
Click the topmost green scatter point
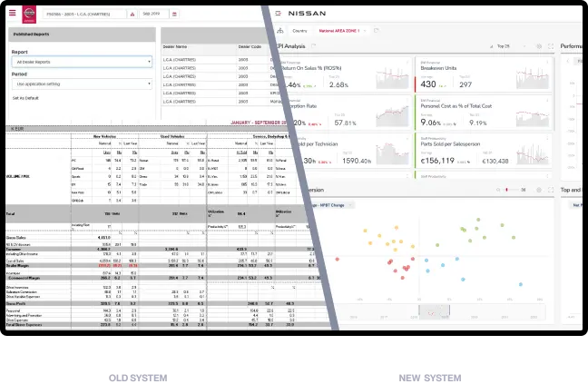[x=478, y=220]
